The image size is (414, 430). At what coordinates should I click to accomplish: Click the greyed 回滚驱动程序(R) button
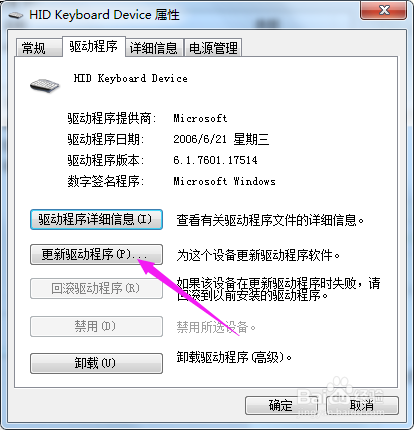pyautogui.click(x=96, y=289)
